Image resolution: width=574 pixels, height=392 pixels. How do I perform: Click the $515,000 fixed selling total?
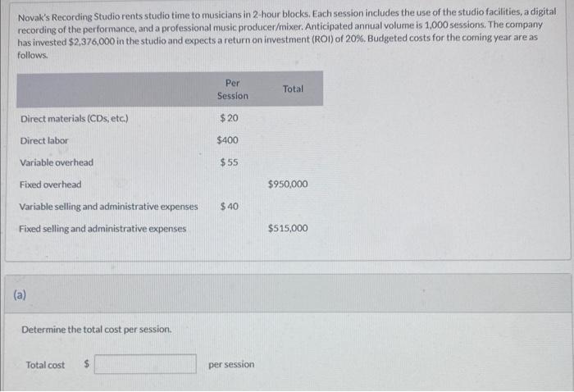point(288,228)
